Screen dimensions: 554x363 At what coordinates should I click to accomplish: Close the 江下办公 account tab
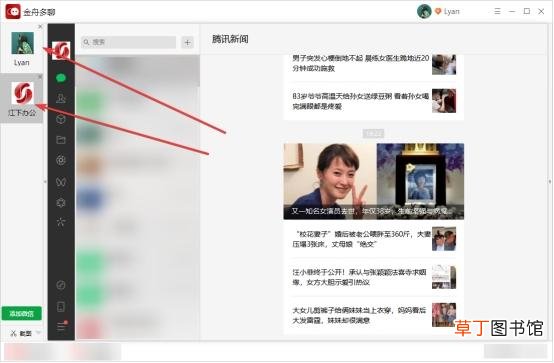pyautogui.click(x=40, y=76)
